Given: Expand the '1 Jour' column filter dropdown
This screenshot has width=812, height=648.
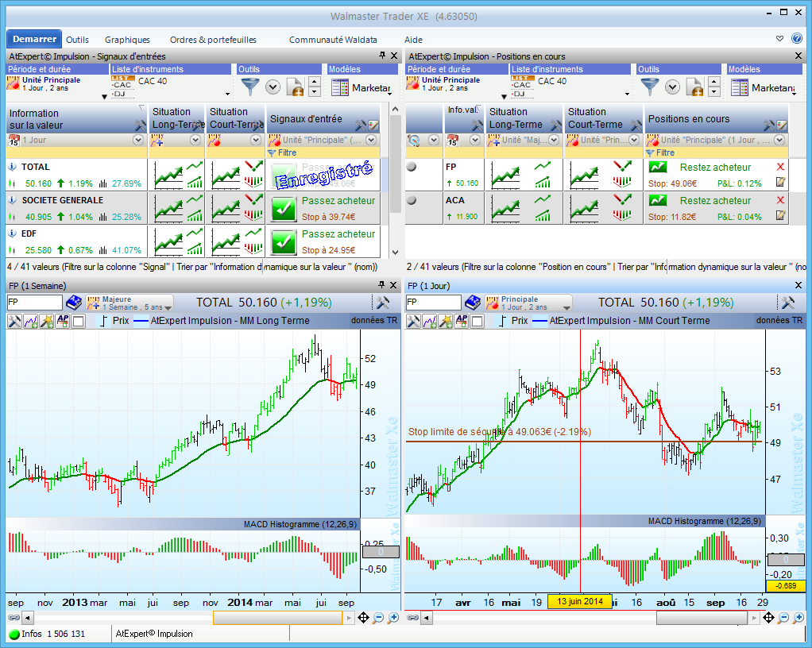Looking at the screenshot, I should (137, 140).
